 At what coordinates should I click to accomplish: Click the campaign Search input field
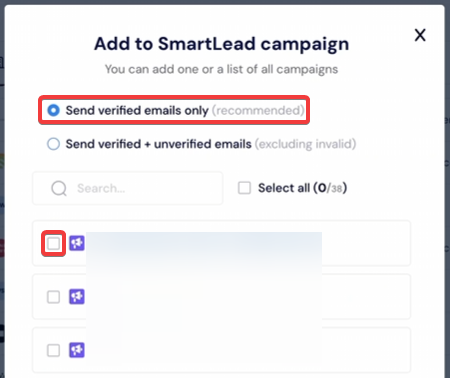pyautogui.click(x=128, y=188)
